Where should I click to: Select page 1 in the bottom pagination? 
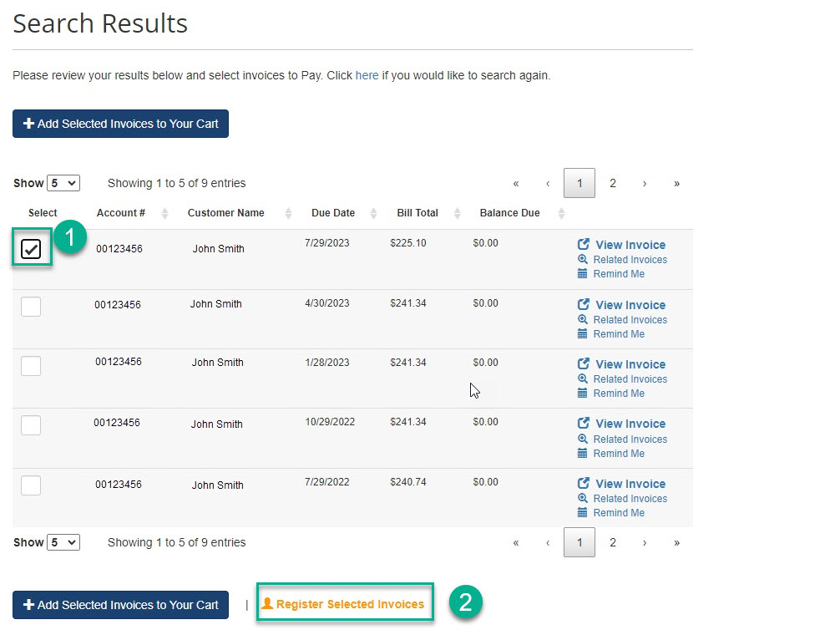(579, 542)
